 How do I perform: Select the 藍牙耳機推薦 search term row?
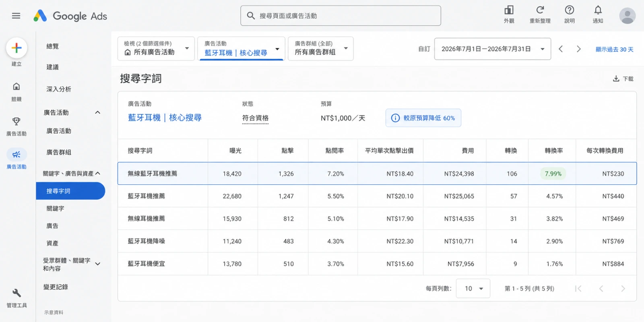[x=377, y=196]
